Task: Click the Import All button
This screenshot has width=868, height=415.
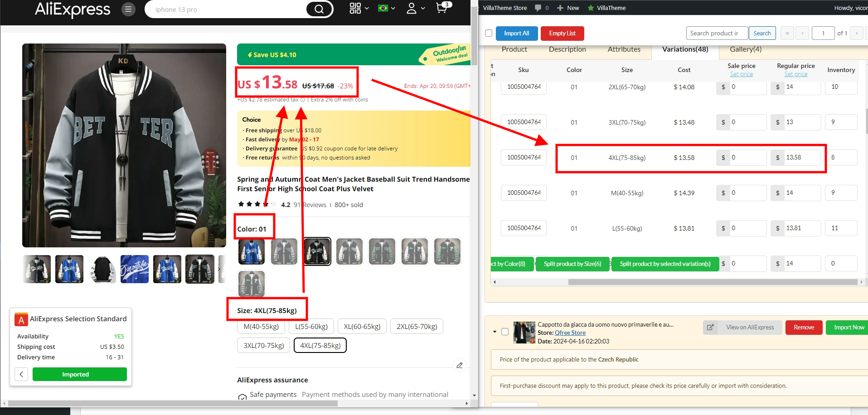Action: 517,33
